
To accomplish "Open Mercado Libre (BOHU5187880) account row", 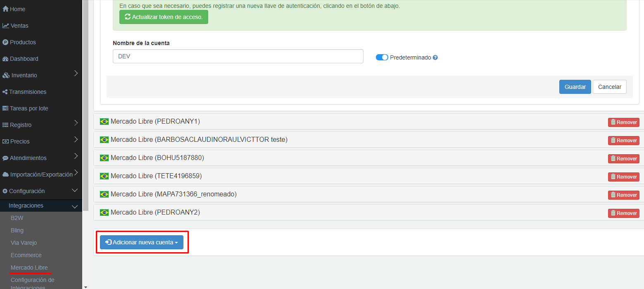I will click(368, 158).
